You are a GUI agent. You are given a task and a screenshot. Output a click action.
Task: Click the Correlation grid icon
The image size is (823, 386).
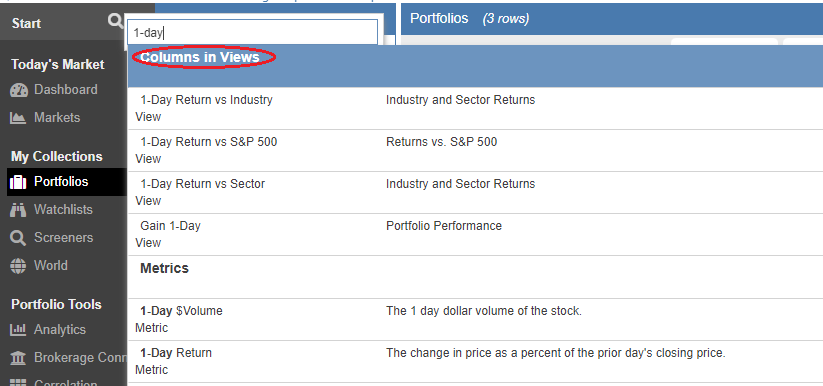(18, 383)
